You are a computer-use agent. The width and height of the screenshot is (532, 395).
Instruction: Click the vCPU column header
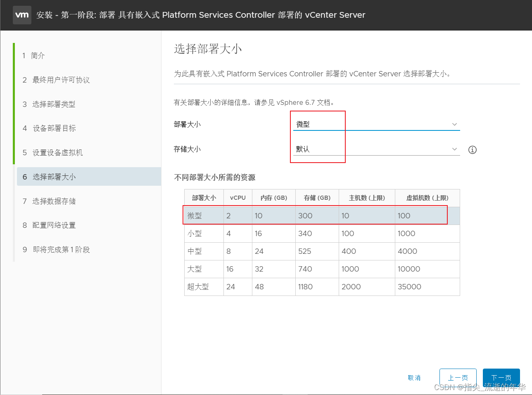[x=238, y=198]
